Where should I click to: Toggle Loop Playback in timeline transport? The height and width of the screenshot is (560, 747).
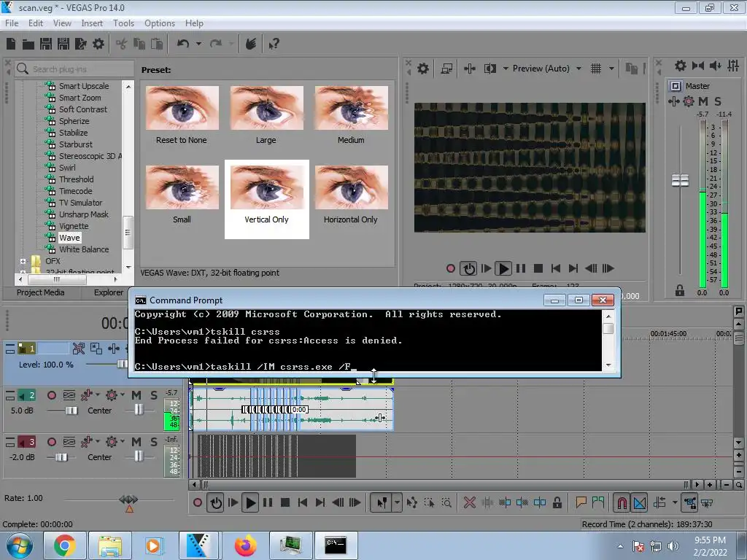pos(216,502)
